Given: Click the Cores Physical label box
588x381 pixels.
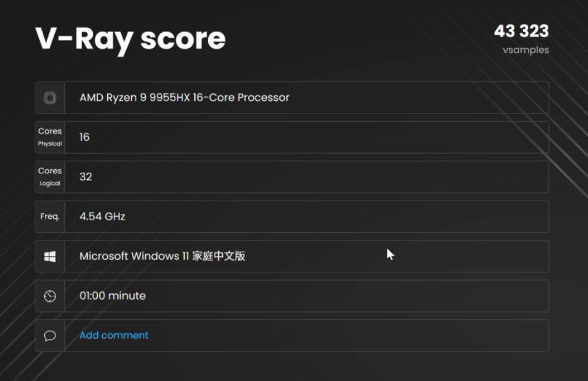Looking at the screenshot, I should (x=50, y=137).
